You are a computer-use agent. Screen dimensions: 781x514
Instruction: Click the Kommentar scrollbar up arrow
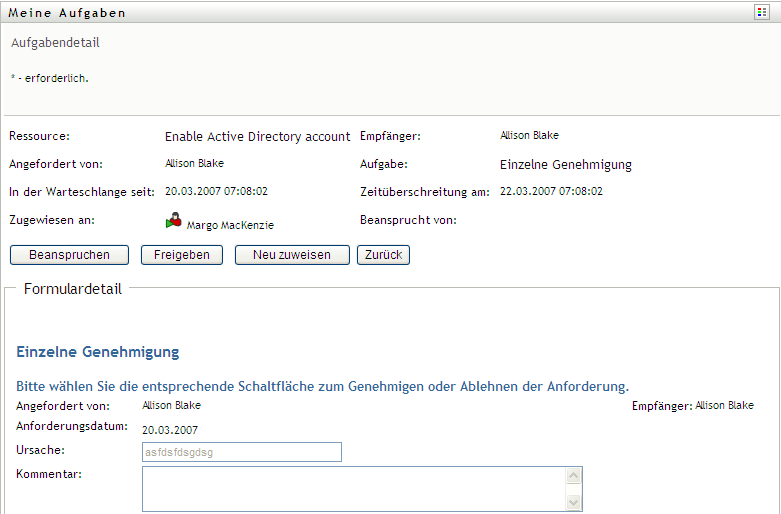574,476
